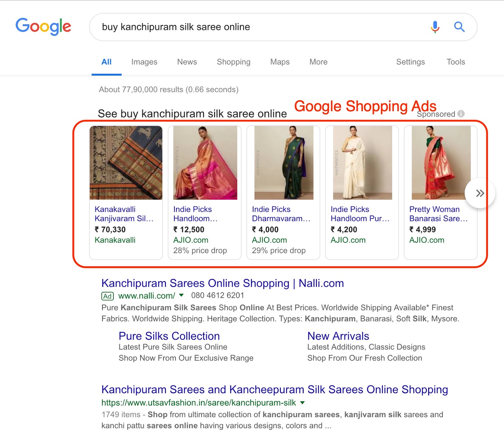Click the 29% price drop label

tap(279, 251)
